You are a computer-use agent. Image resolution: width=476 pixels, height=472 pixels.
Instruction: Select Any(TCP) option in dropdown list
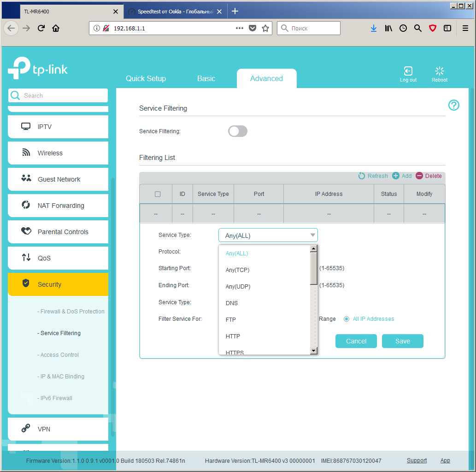tap(237, 270)
